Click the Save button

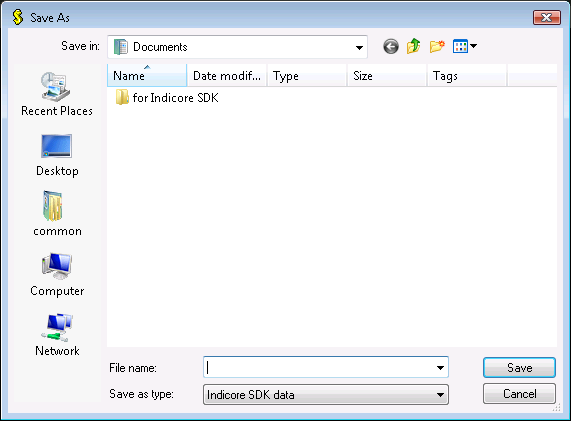(x=519, y=367)
